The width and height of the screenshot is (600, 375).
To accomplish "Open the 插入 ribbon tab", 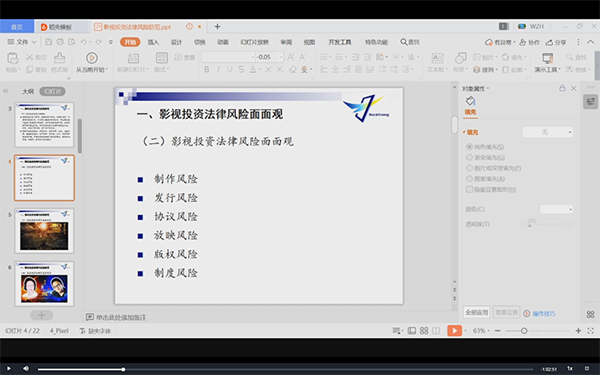I will point(153,42).
